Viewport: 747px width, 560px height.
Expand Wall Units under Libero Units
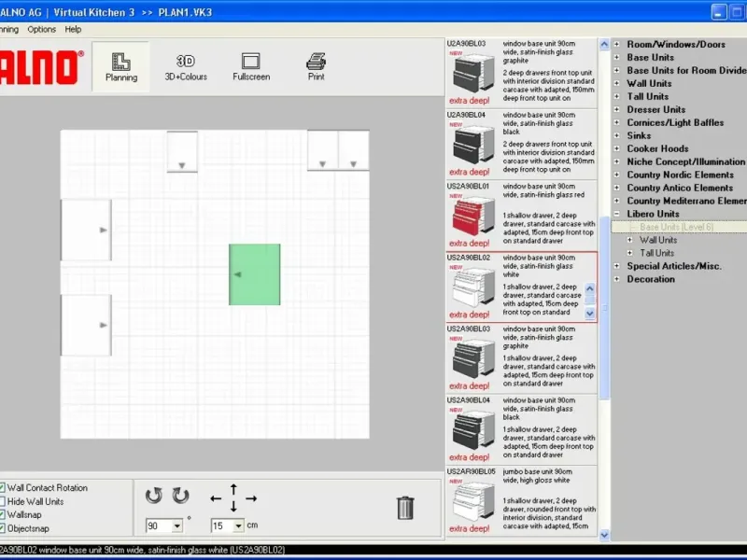629,240
